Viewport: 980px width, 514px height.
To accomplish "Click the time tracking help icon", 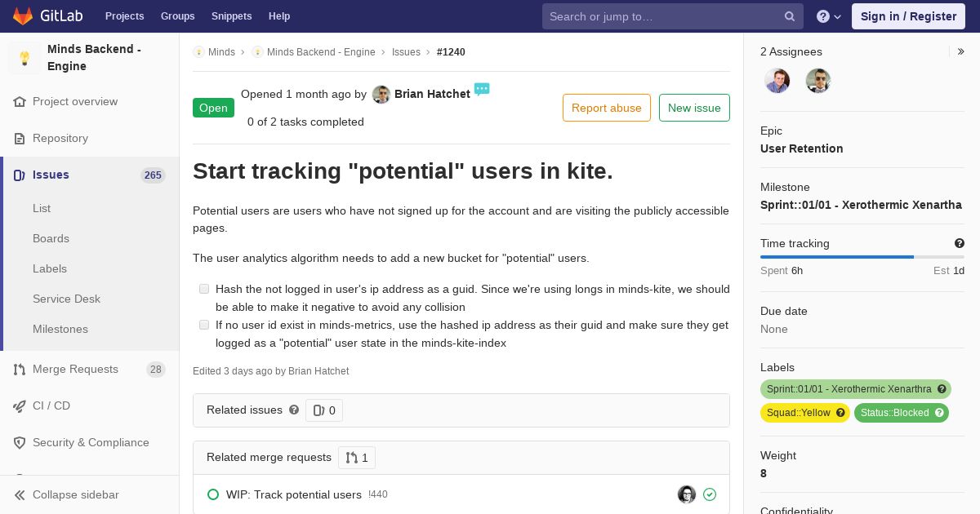I will [960, 243].
